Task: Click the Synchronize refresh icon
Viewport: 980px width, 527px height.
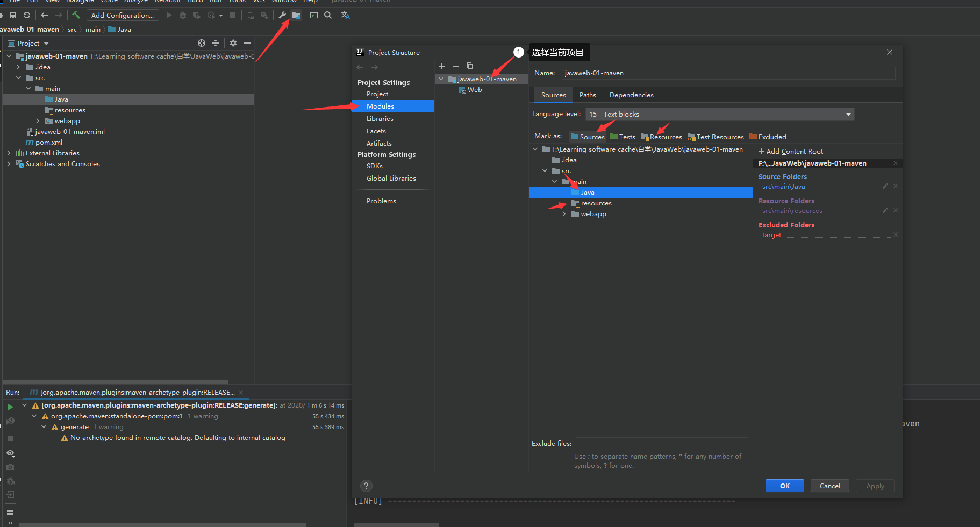Action: click(27, 15)
